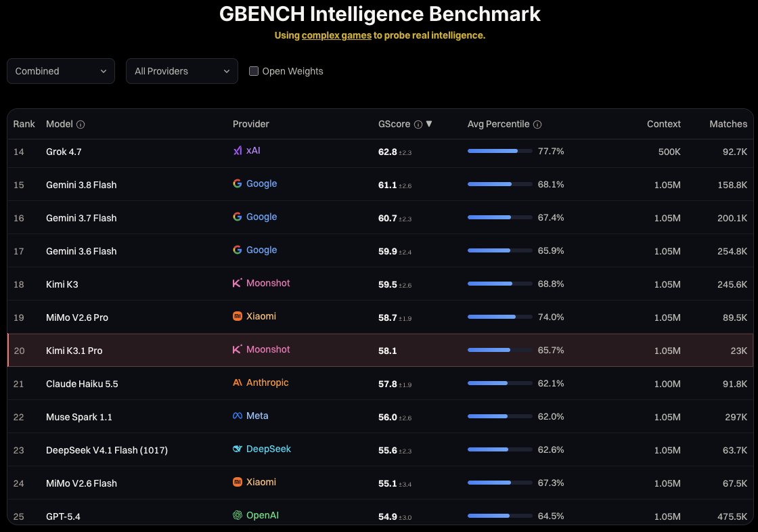Viewport: 758px width, 532px height.
Task: Open the Combined category dropdown
Action: pos(61,71)
